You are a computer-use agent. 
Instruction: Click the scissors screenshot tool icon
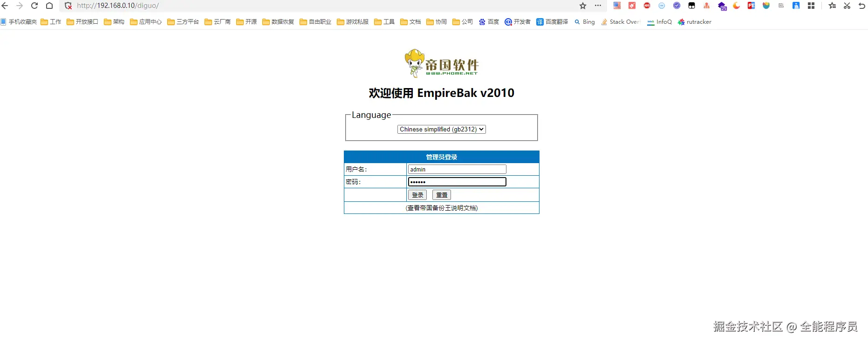[x=847, y=6]
